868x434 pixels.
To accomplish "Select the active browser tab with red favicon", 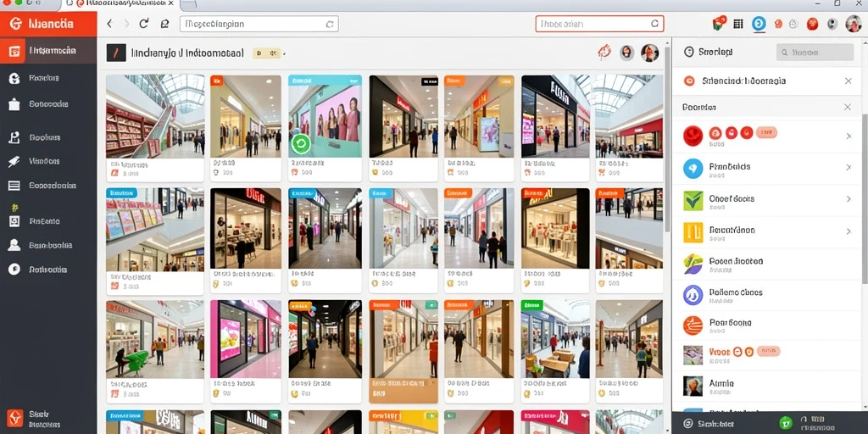I will click(x=119, y=4).
